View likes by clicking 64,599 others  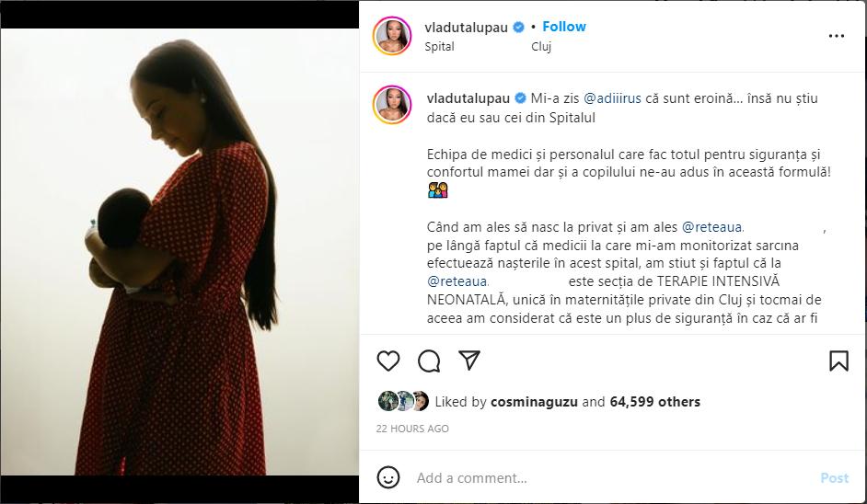[x=654, y=402]
